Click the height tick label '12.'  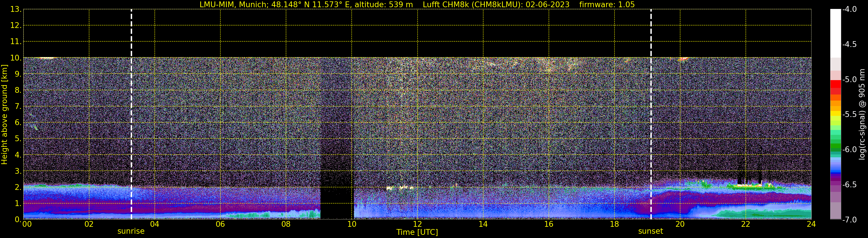pyautogui.click(x=16, y=26)
